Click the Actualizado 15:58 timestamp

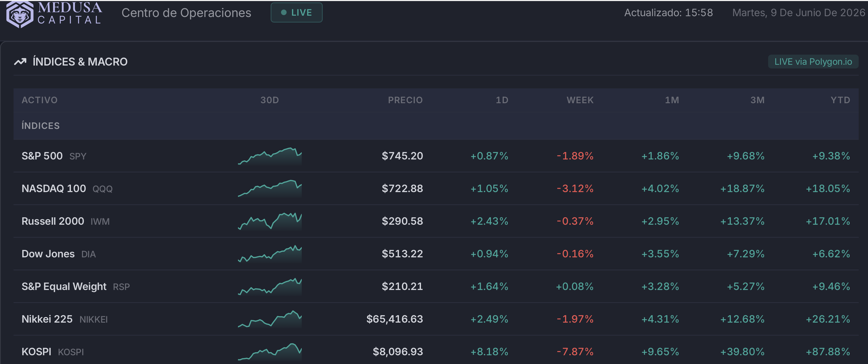[669, 13]
